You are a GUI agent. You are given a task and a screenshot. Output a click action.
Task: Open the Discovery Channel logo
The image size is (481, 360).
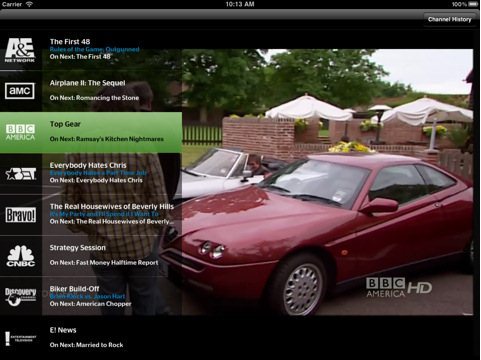click(20, 297)
